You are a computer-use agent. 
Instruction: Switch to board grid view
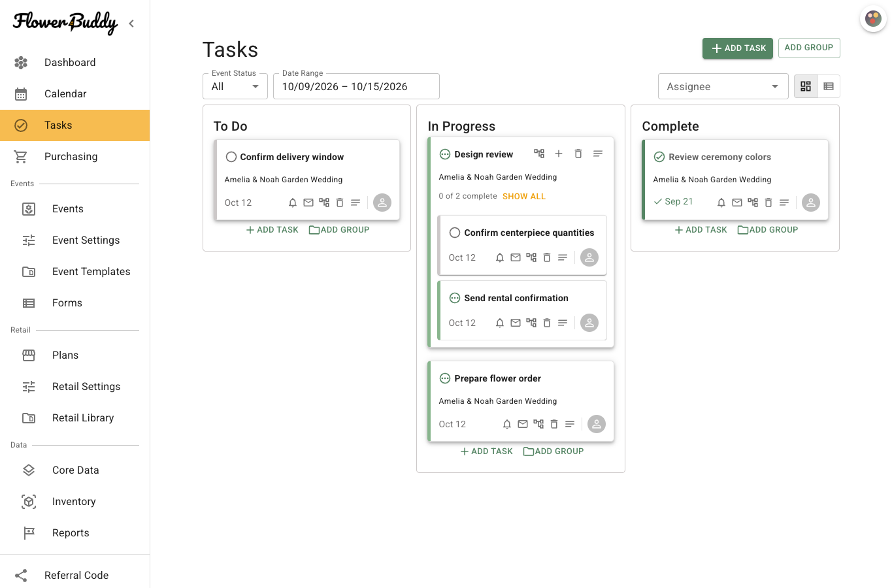(806, 86)
